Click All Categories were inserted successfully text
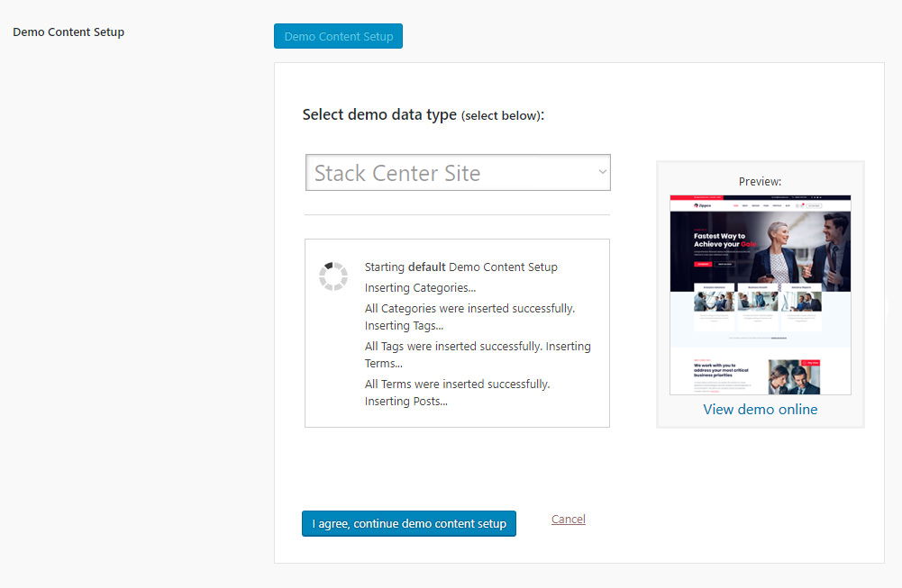Viewport: 902px width, 588px height. tap(469, 309)
